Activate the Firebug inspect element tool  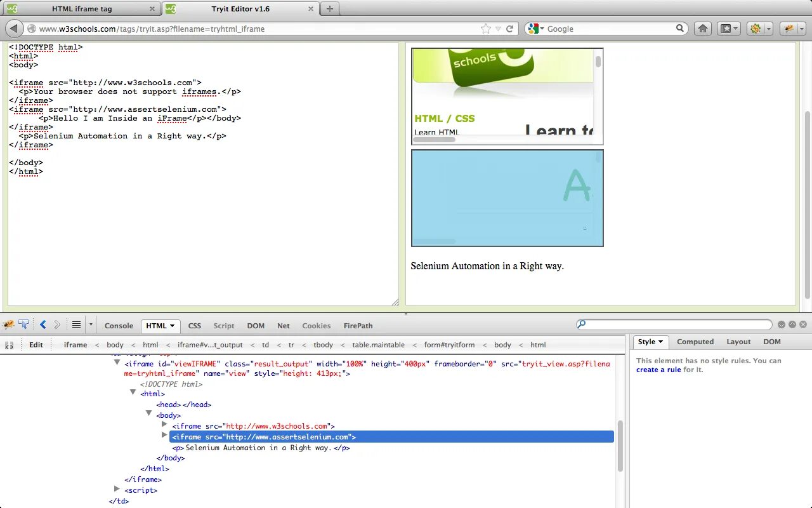[x=23, y=325]
